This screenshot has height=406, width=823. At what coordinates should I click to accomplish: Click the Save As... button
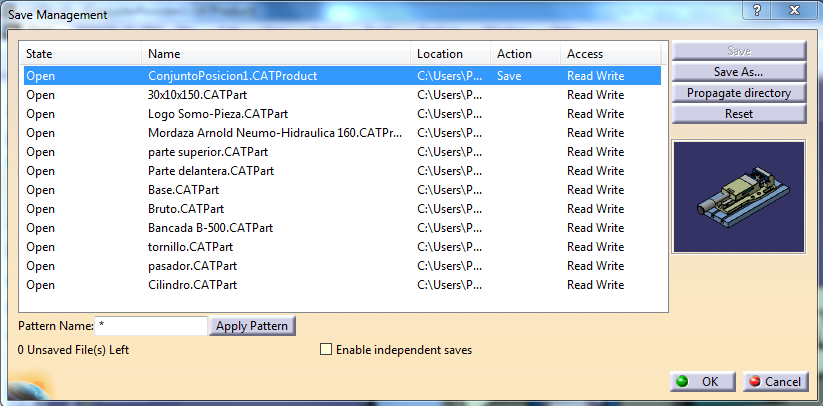738,72
